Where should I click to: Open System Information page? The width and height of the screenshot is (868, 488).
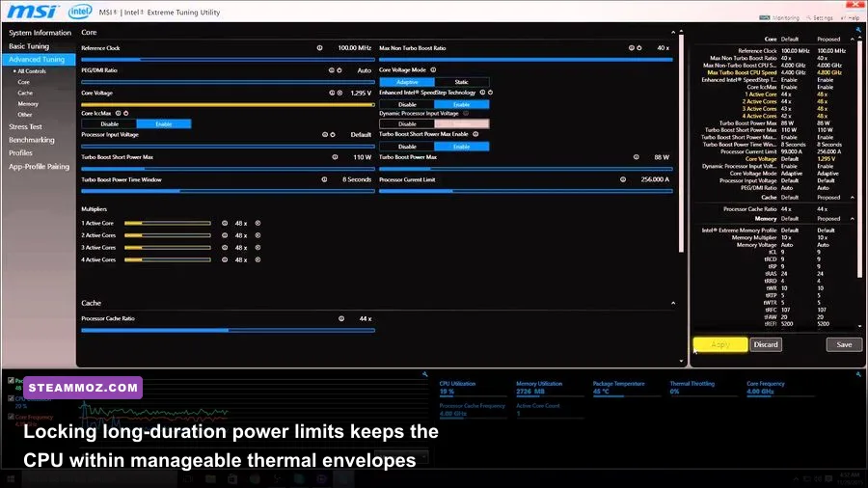[x=40, y=33]
